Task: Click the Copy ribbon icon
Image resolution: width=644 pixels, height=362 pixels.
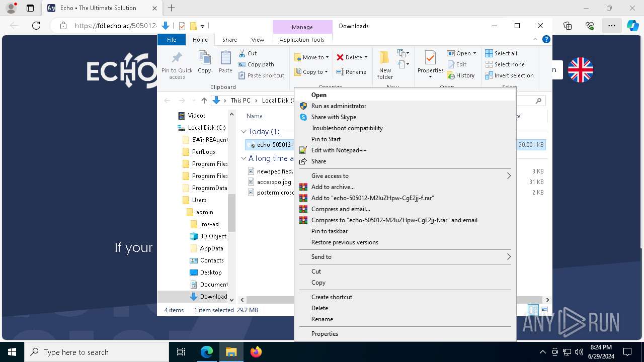Action: [204, 63]
